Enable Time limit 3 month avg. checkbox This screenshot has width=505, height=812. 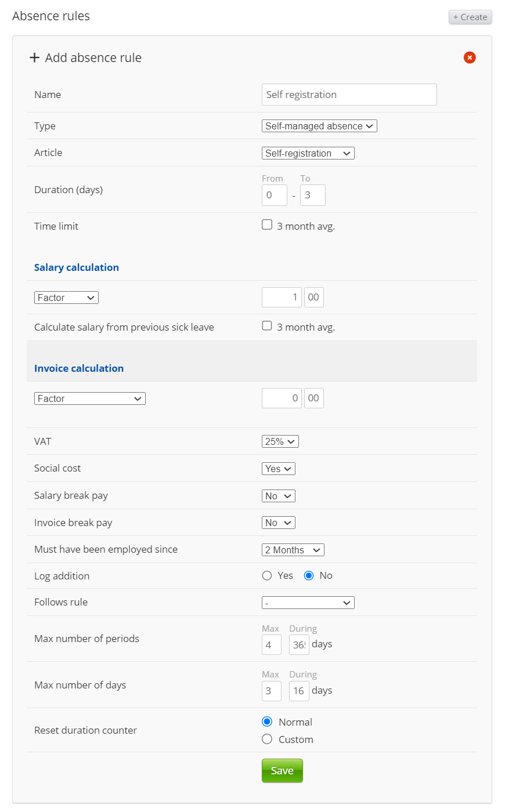267,225
